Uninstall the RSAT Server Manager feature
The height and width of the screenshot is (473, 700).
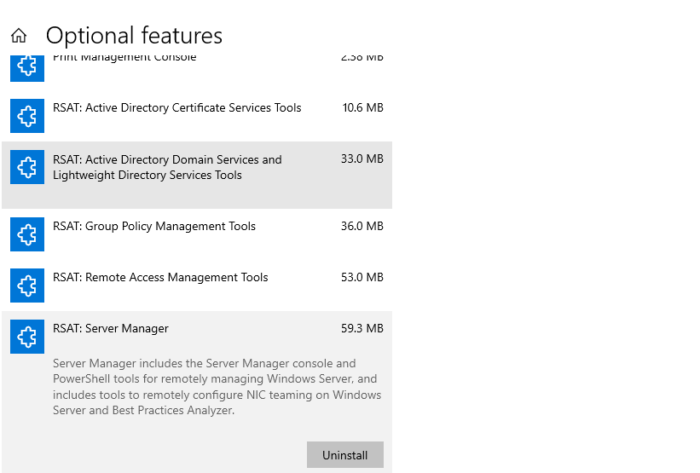345,455
